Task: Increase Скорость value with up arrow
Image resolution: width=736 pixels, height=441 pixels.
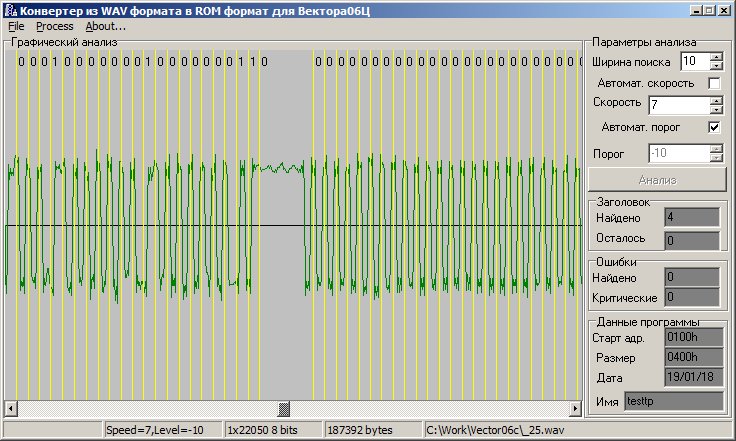Action: (x=715, y=100)
